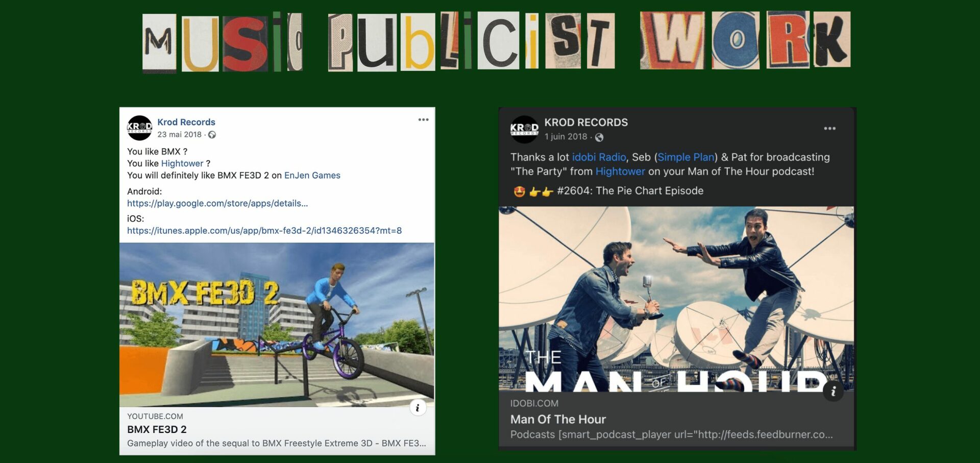Viewport: 980px width, 463px height.
Task: Open the iTunes bmx-fe3d-2 iOS link
Action: tap(264, 230)
